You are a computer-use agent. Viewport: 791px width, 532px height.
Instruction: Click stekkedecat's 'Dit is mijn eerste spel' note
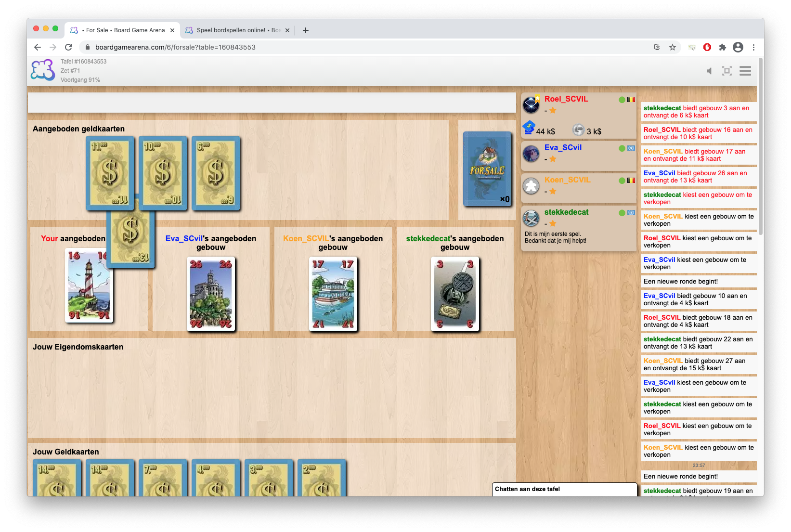pyautogui.click(x=556, y=237)
